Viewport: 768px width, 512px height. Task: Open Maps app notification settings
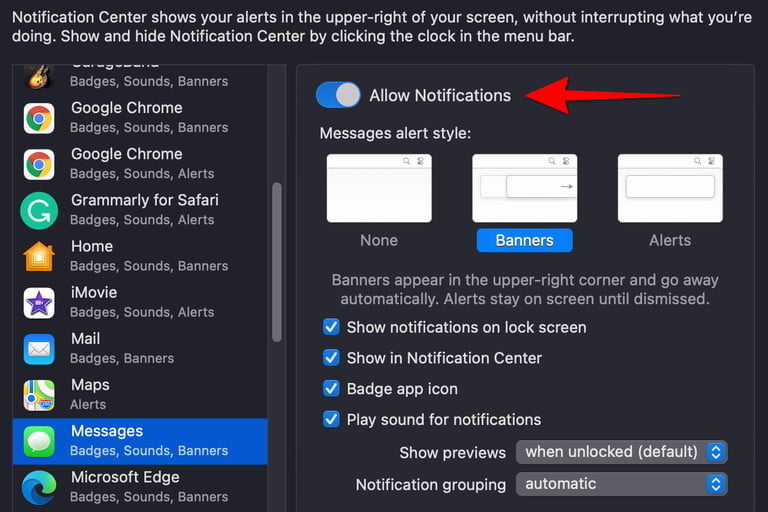tap(140, 394)
